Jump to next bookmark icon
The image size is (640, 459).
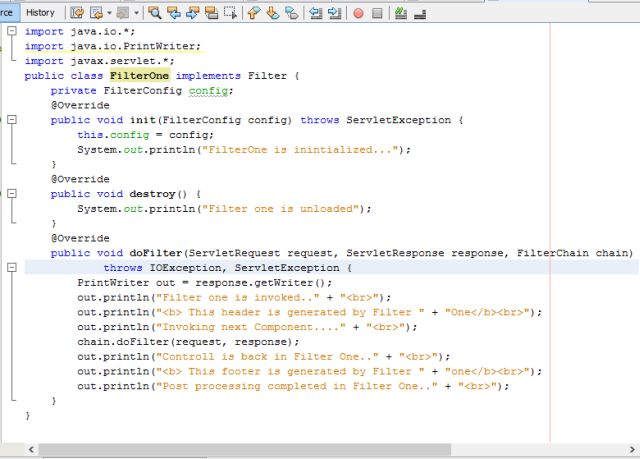(x=273, y=13)
